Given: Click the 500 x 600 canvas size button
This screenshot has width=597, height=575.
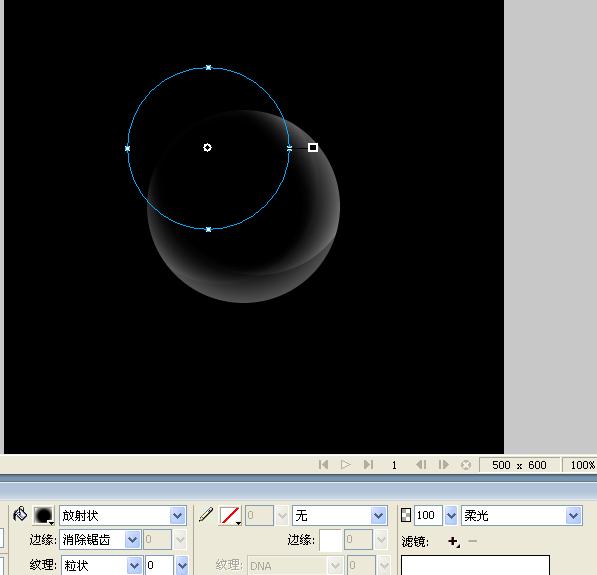Looking at the screenshot, I should click(x=519, y=465).
